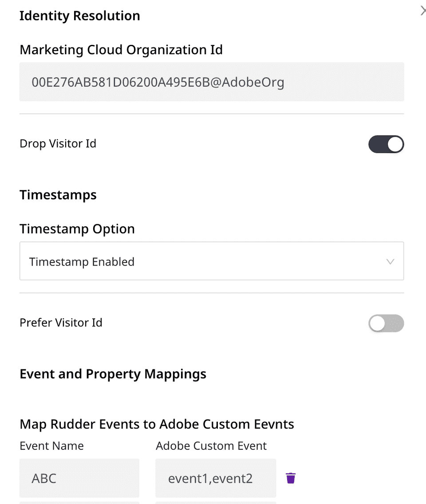Click the Identity Resolution heading
This screenshot has width=426, height=504.
pos(80,16)
